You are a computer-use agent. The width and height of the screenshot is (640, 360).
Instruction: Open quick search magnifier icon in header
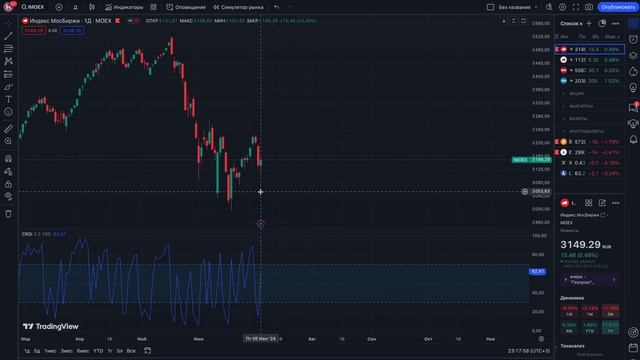[x=549, y=7]
